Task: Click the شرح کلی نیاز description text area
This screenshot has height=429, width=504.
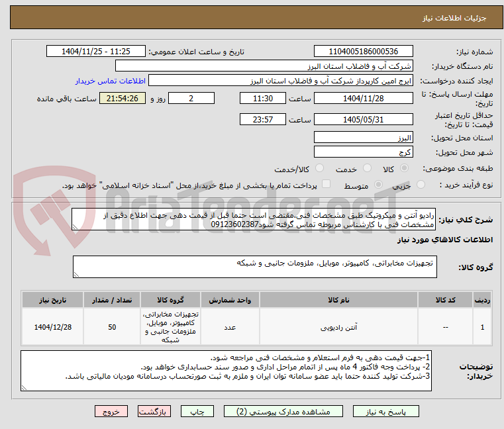Action: [253, 220]
